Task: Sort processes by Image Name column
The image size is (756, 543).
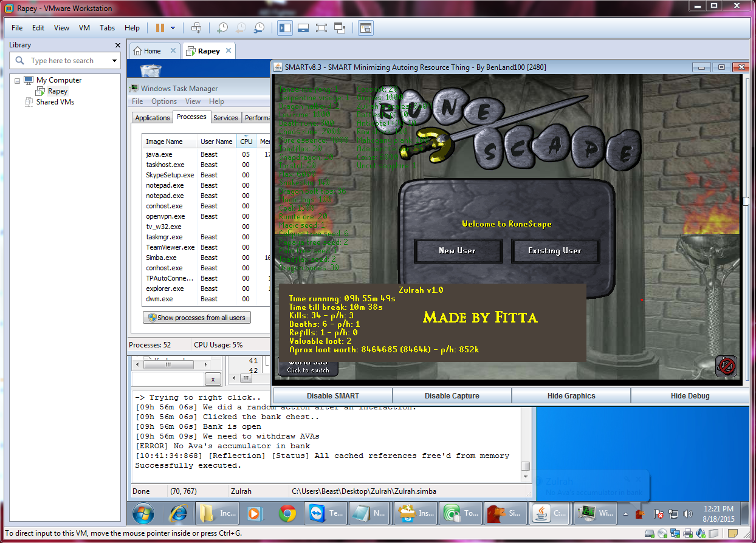Action: 170,142
